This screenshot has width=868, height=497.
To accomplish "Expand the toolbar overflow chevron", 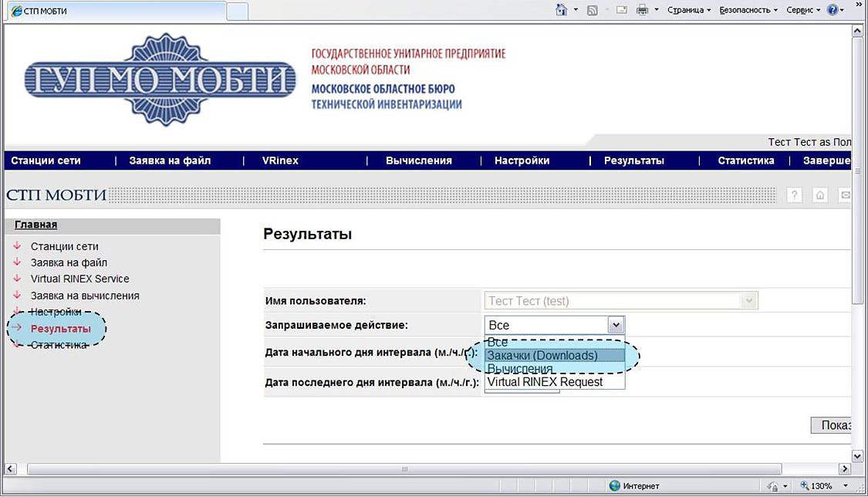I will pos(860,5).
